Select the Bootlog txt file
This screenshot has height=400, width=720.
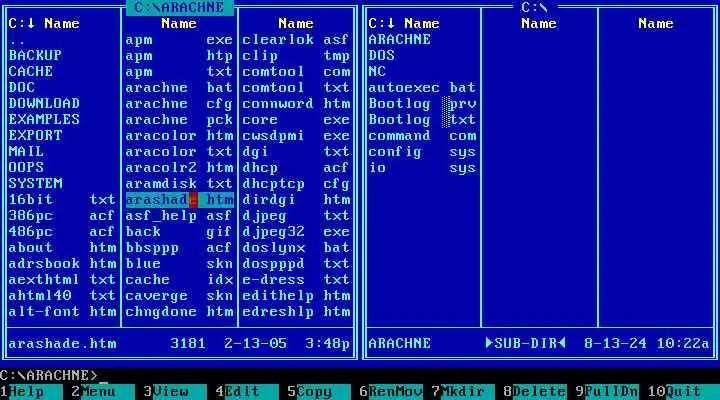(422, 120)
